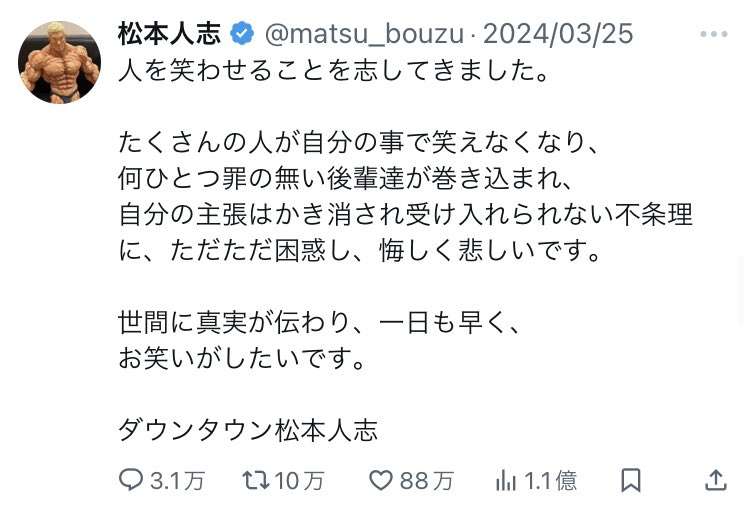Click the @matsu_bouzu handle
750x511 pixels.
pyautogui.click(x=364, y=34)
